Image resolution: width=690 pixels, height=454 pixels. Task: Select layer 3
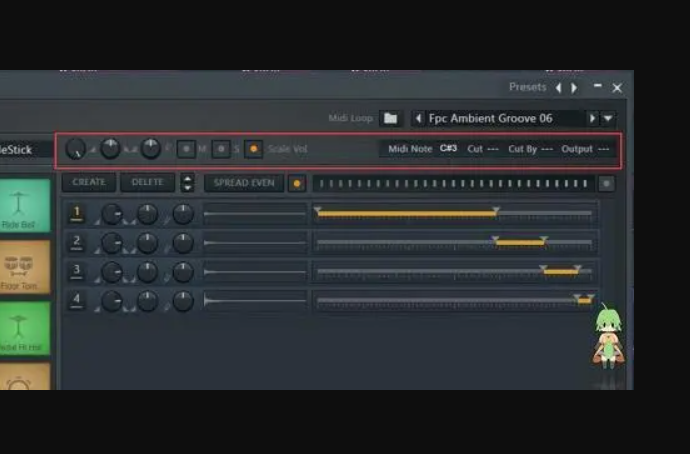point(77,271)
